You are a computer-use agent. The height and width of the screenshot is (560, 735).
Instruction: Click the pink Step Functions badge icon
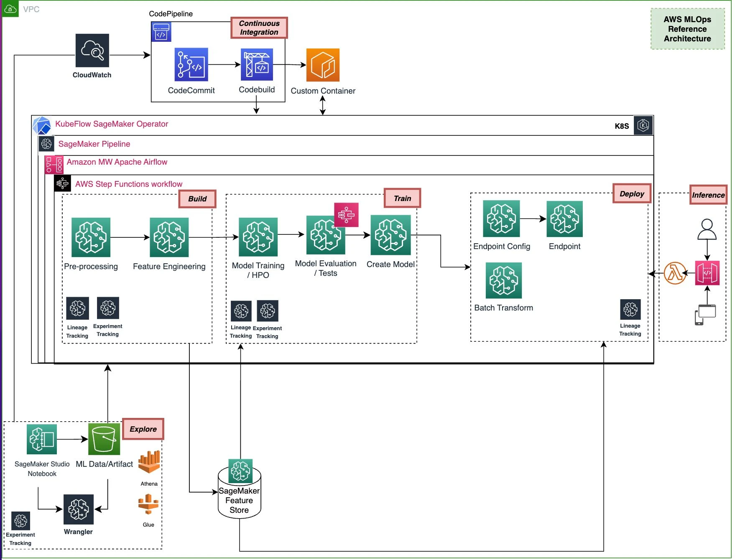tap(346, 214)
